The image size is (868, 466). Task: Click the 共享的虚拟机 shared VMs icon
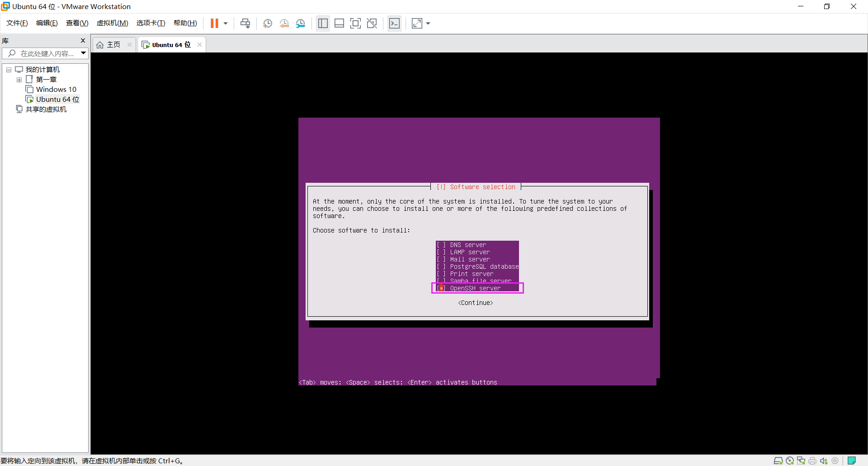tap(19, 109)
